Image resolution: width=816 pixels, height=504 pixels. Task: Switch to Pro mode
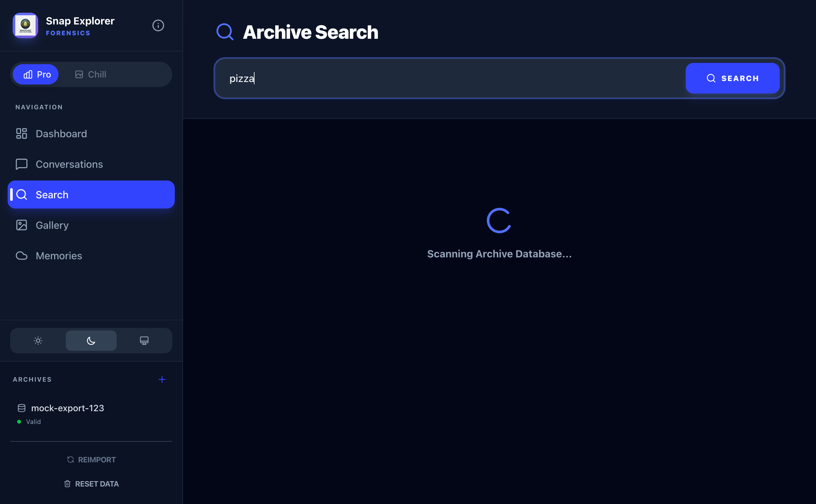click(35, 74)
